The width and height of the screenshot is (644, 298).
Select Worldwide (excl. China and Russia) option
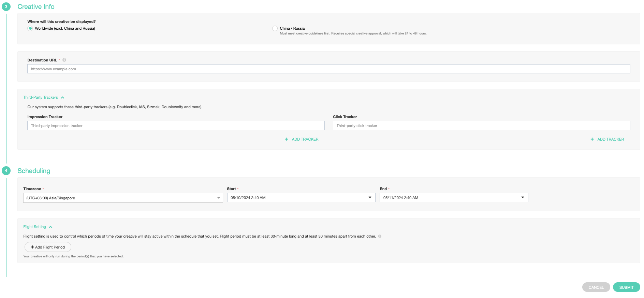tap(30, 28)
